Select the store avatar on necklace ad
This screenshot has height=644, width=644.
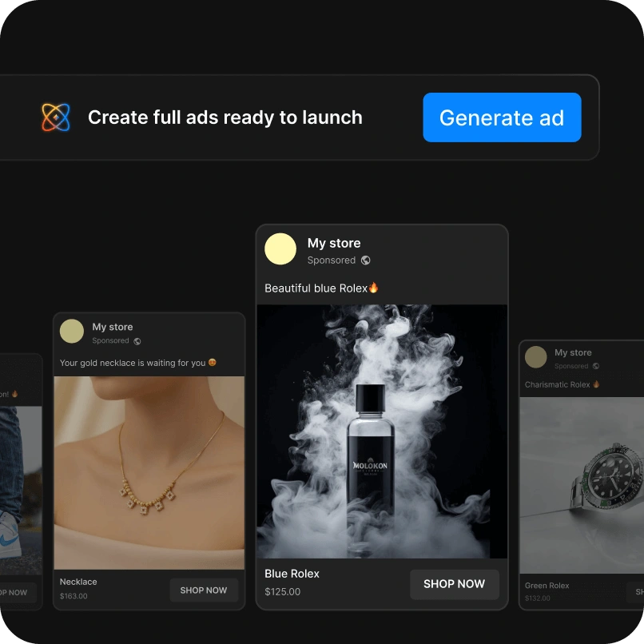(72, 332)
